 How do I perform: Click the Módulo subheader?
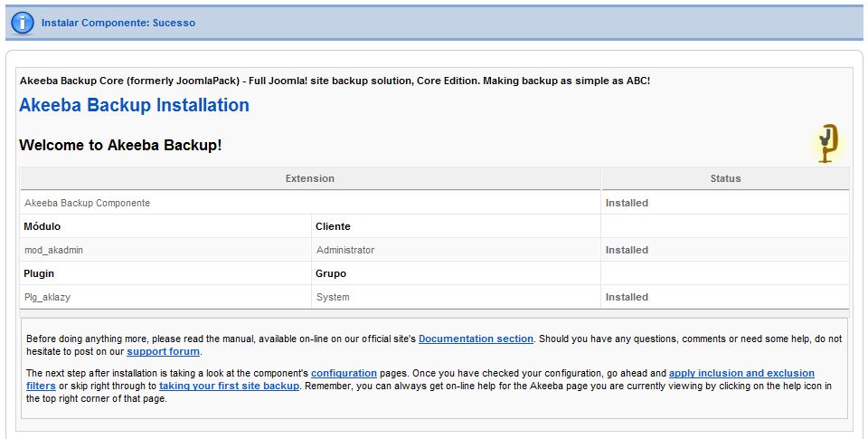pos(42,226)
